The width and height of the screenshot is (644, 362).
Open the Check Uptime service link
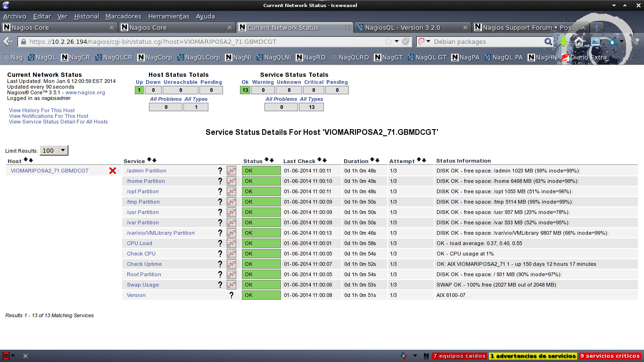tap(144, 264)
